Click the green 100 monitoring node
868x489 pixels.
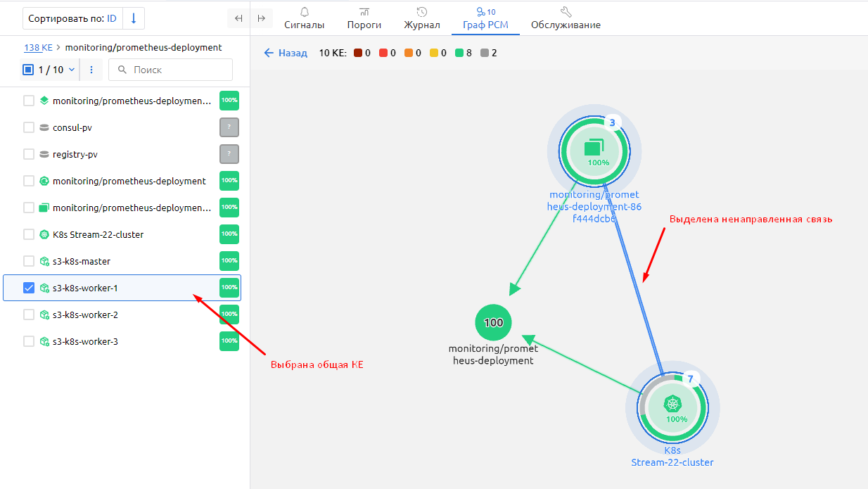point(493,322)
